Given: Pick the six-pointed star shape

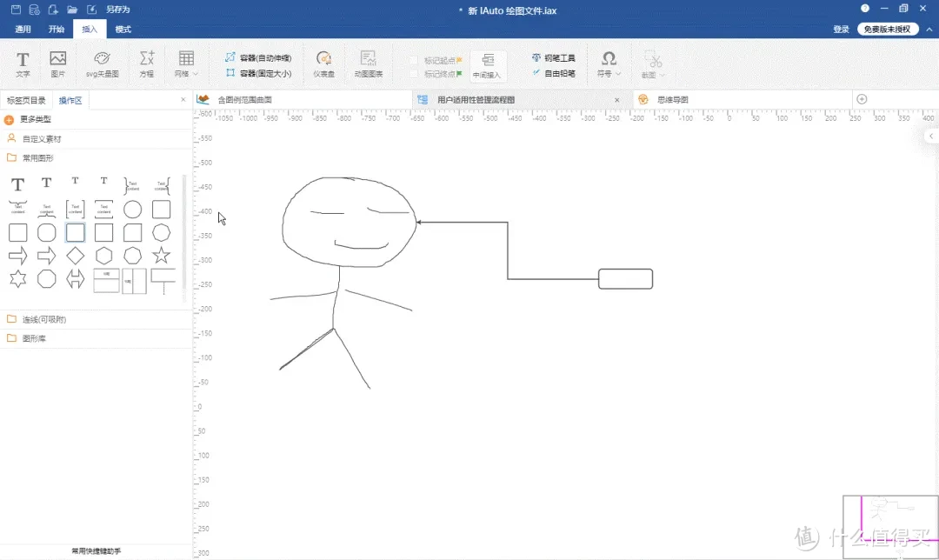Looking at the screenshot, I should point(18,279).
